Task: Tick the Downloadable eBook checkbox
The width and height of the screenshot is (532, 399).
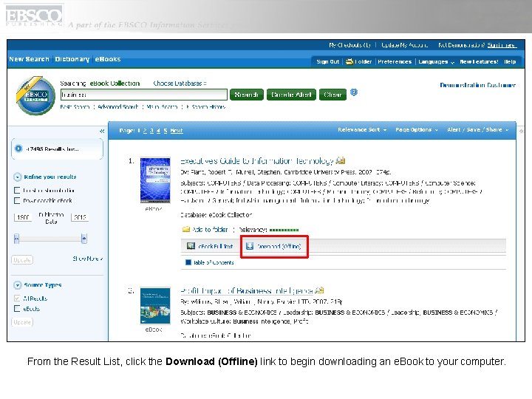Action: (17, 200)
